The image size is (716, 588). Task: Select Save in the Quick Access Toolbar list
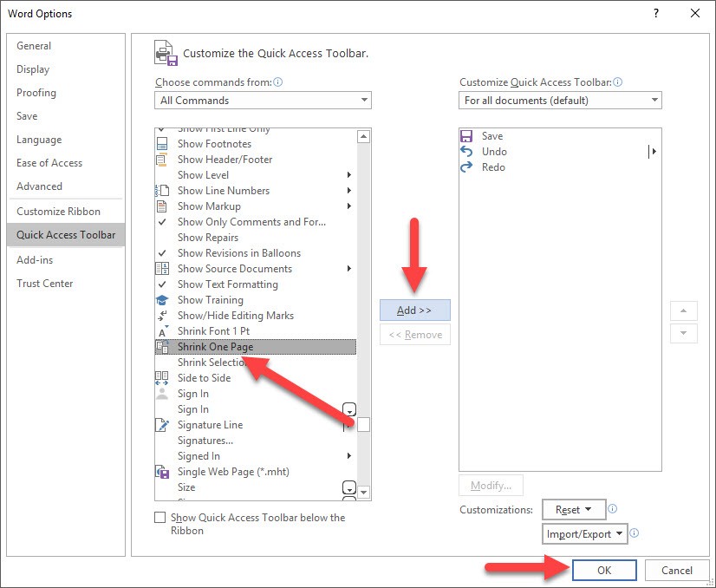click(x=491, y=135)
